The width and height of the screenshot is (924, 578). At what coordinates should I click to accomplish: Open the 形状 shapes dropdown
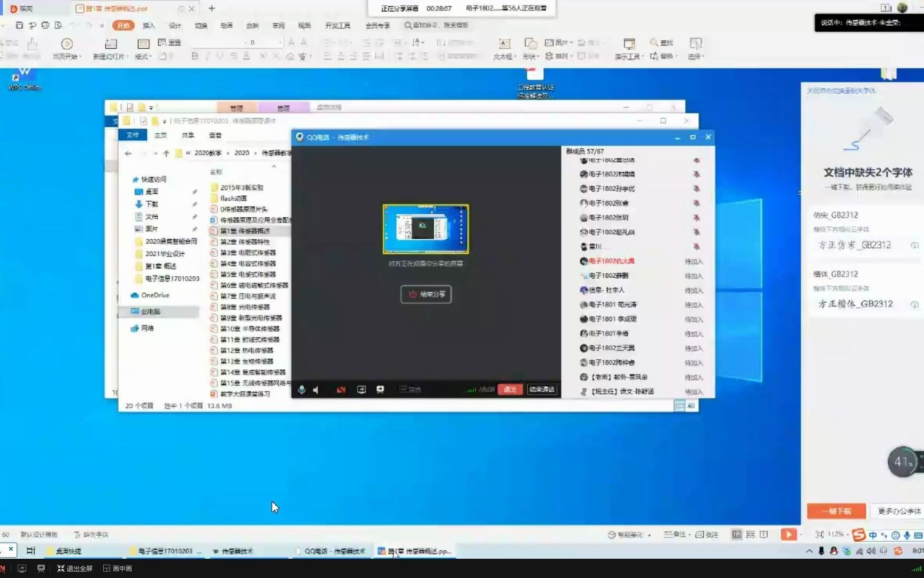point(530,56)
